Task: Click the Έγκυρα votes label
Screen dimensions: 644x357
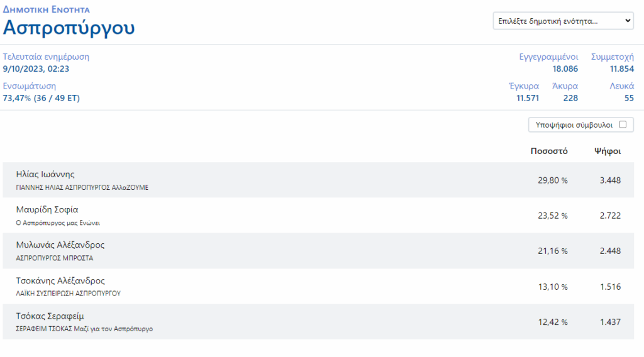Action: tap(524, 85)
